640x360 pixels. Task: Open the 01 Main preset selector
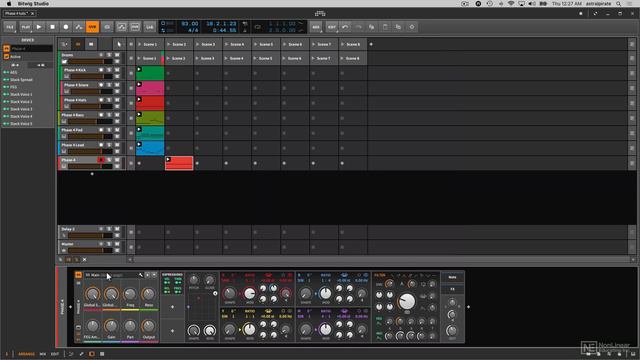(111, 275)
